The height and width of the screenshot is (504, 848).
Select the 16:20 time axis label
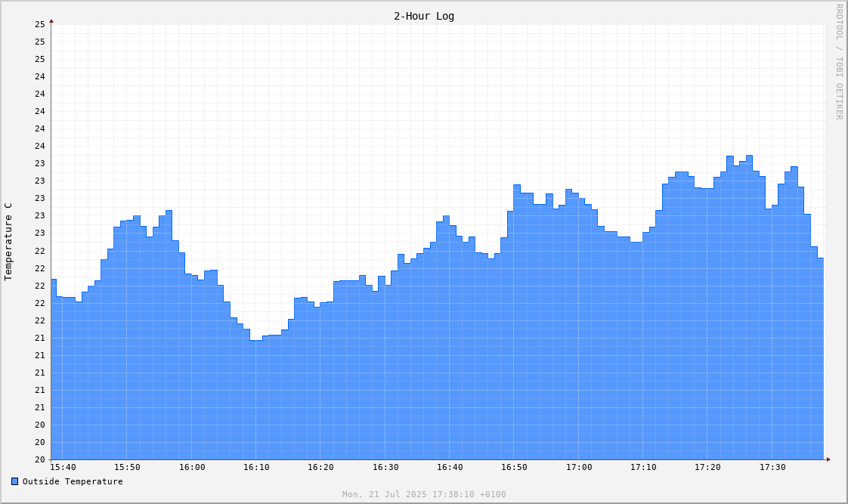pos(320,467)
